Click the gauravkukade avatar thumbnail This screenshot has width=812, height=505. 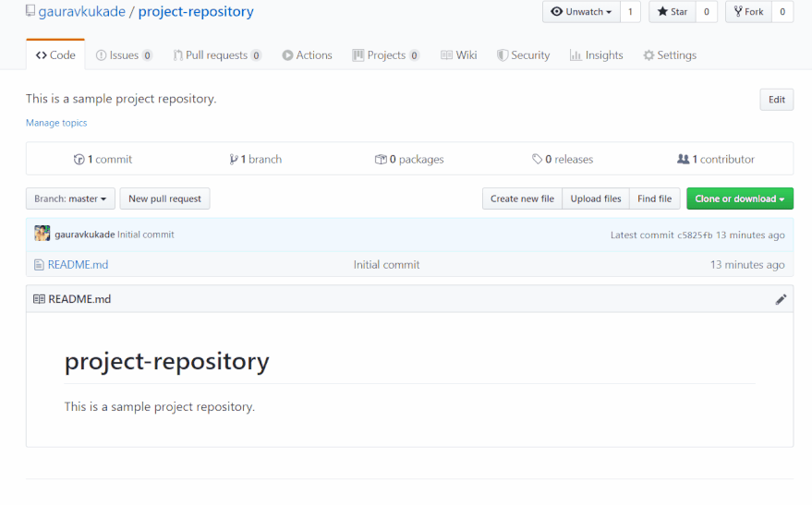pos(42,234)
